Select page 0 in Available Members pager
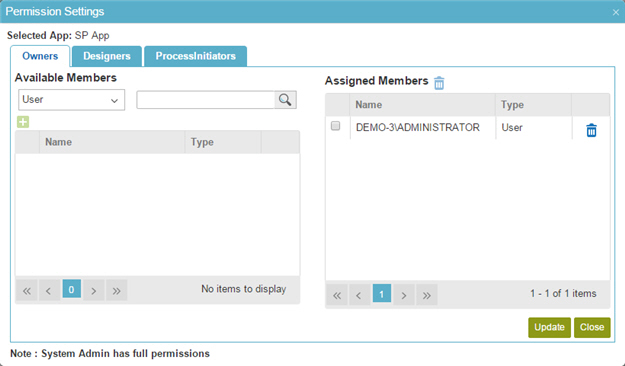 pyautogui.click(x=71, y=289)
